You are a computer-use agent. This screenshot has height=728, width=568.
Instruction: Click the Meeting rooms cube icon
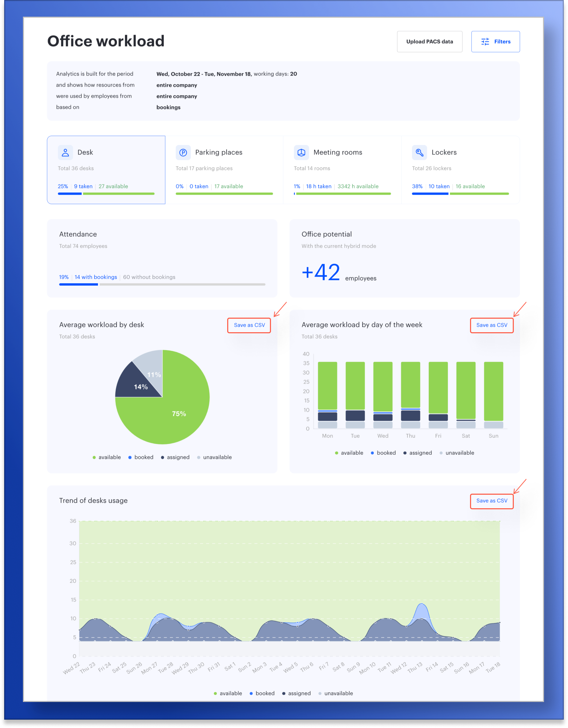[x=301, y=152]
